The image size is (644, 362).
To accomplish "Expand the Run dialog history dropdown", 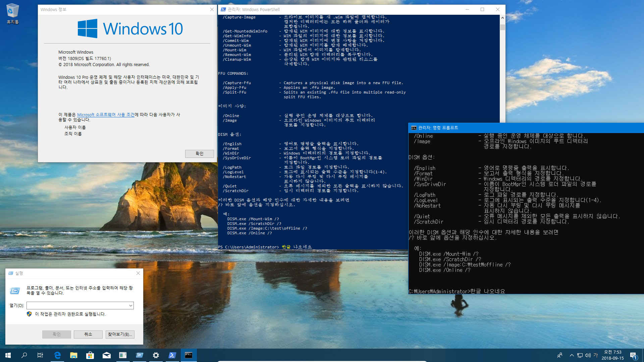I will point(131,305).
